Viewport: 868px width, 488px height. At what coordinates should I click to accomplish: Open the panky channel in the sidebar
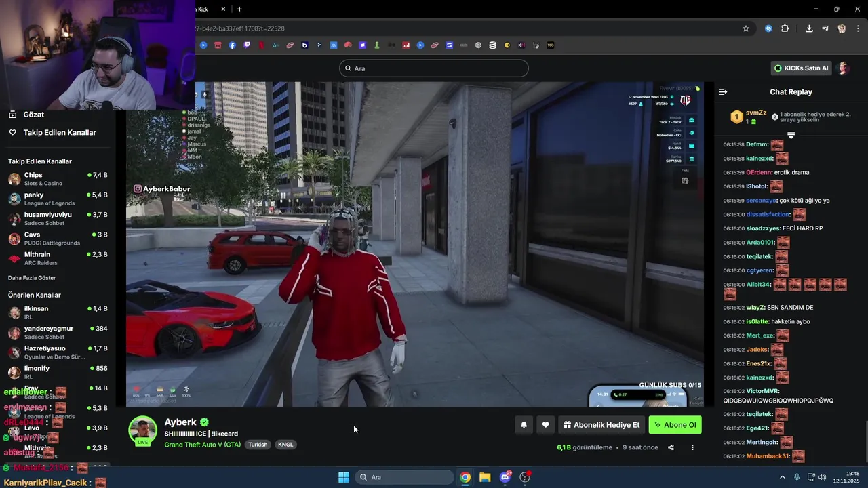coord(57,199)
